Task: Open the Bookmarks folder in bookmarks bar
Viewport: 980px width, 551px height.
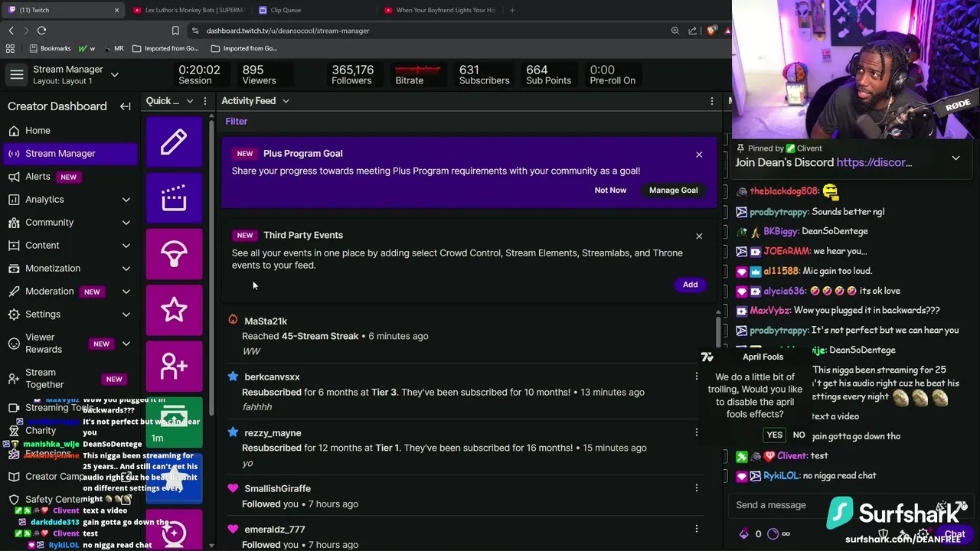Action: 51,48
